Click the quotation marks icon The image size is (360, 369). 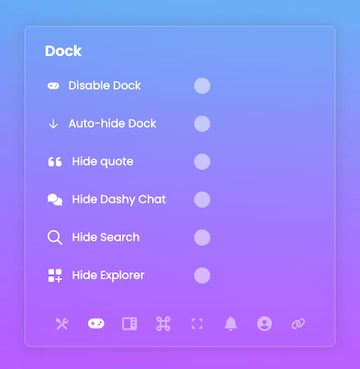(x=55, y=162)
